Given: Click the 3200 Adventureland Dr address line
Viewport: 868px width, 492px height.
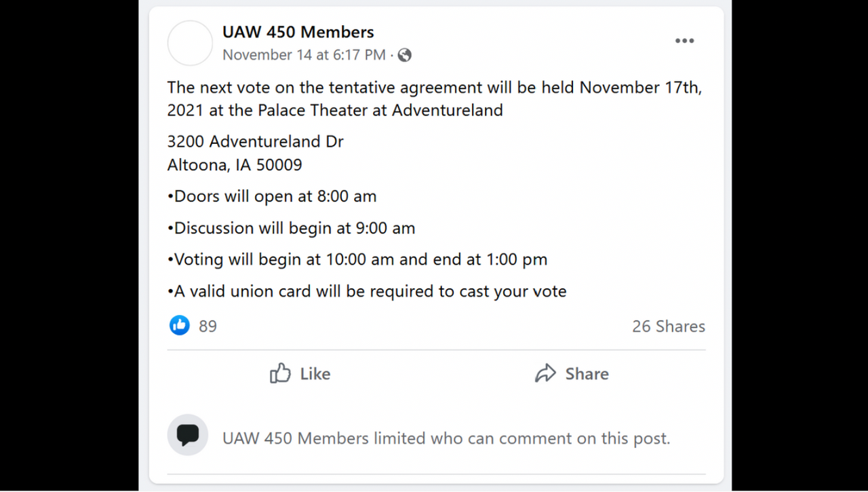Looking at the screenshot, I should [256, 142].
